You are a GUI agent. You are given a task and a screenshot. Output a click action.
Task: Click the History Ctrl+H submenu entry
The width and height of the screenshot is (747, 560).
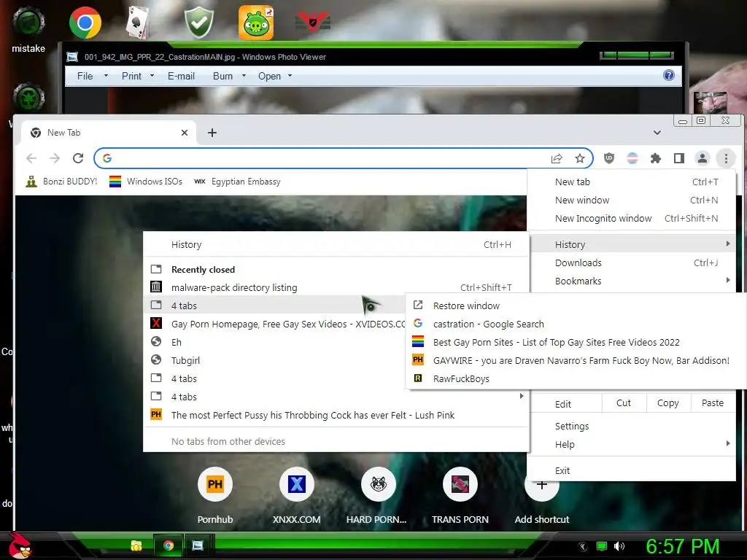click(336, 245)
